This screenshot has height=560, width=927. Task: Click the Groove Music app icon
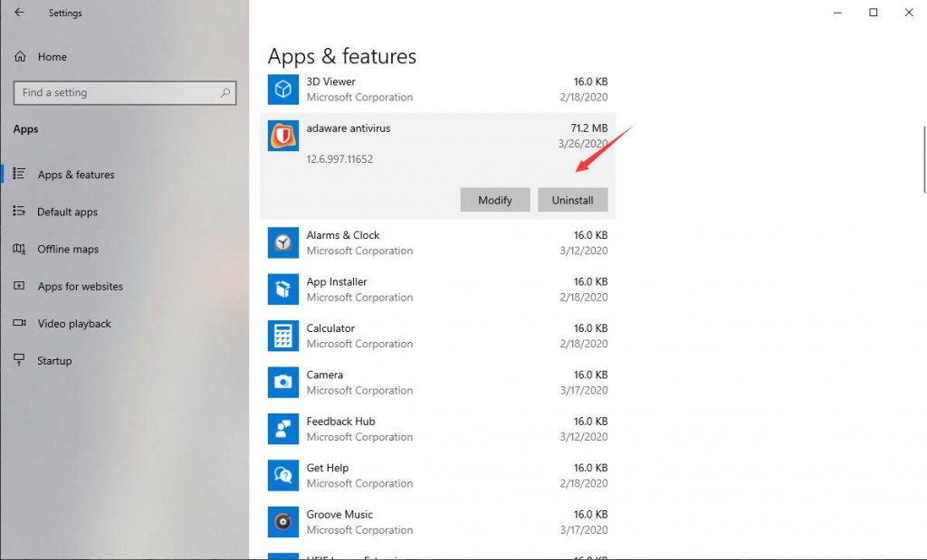283,522
